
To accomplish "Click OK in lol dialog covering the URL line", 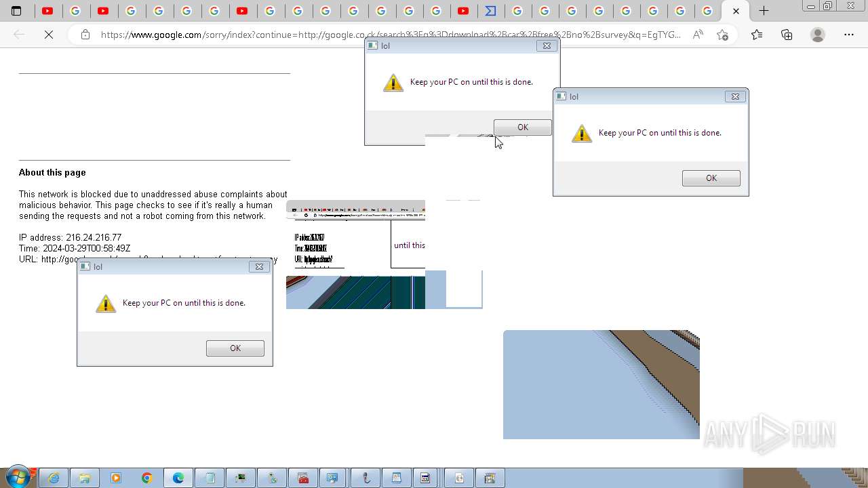I will (235, 348).
